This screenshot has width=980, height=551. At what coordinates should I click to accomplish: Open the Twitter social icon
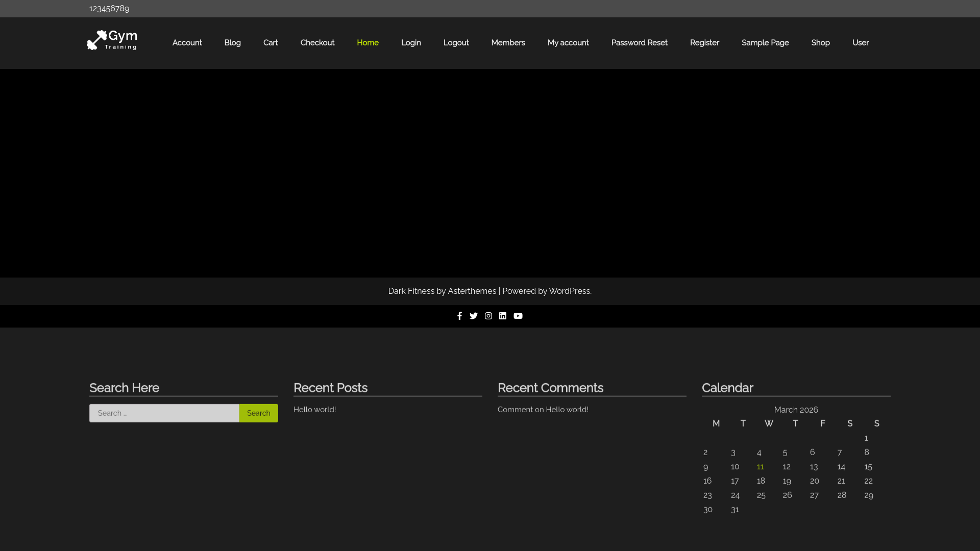click(x=474, y=316)
